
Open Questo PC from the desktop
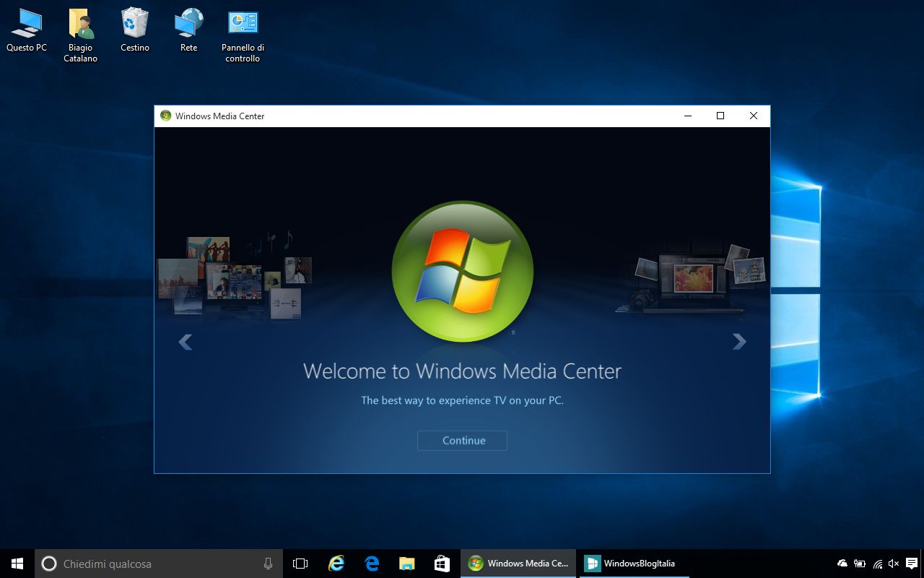27,25
